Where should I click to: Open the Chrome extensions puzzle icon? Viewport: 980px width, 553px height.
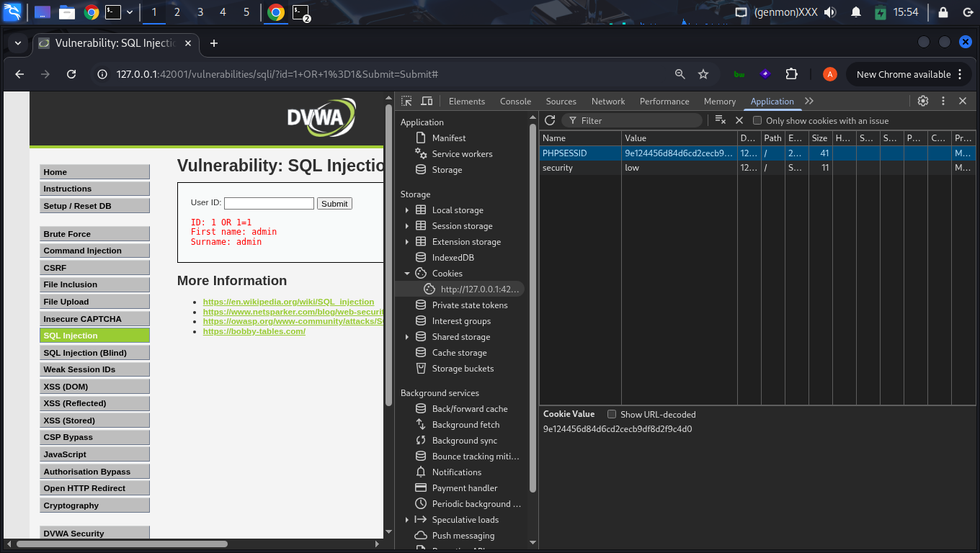pos(791,74)
